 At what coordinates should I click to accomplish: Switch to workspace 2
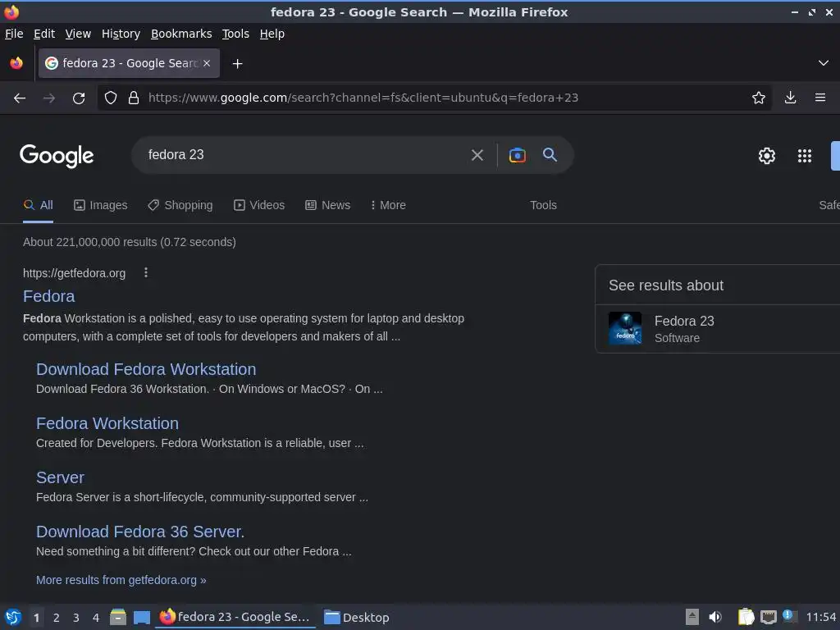57,618
